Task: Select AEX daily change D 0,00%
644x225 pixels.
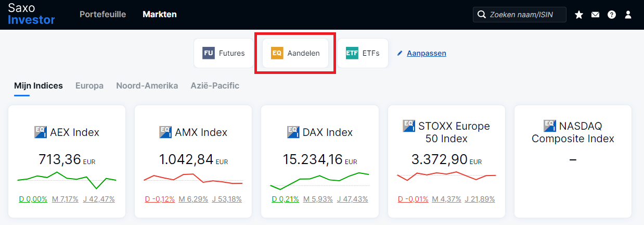Action: coord(33,199)
